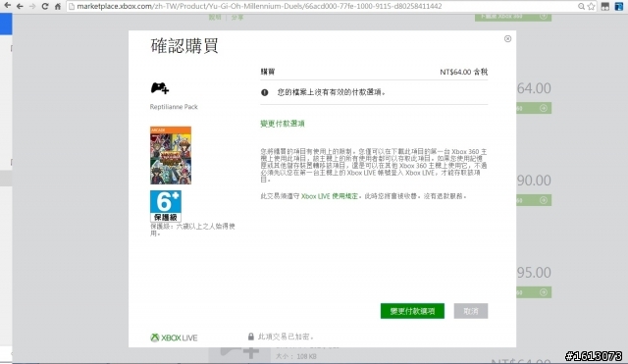Click the background green button under the 64.00 price
This screenshot has width=628, height=364.
(x=534, y=108)
